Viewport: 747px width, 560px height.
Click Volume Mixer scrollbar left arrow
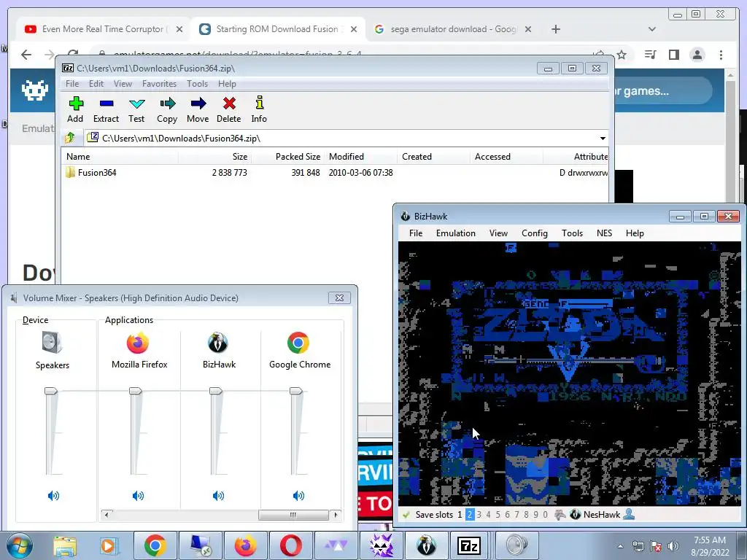(x=107, y=515)
